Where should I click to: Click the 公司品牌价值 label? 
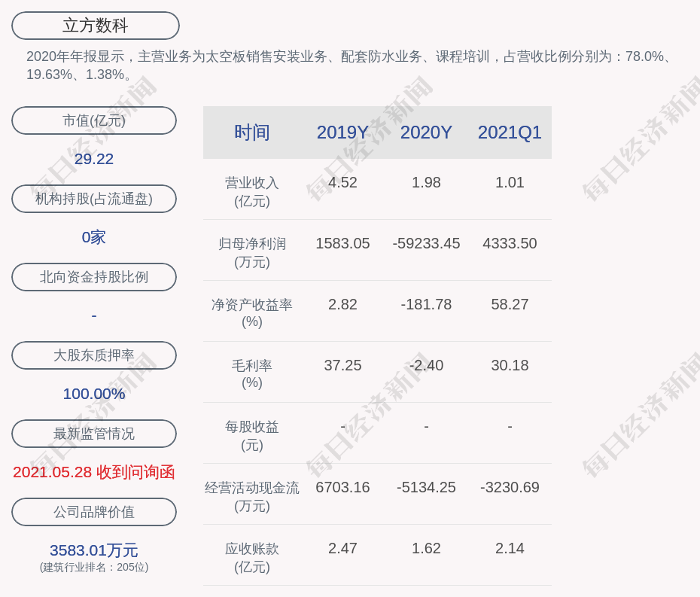pyautogui.click(x=94, y=512)
